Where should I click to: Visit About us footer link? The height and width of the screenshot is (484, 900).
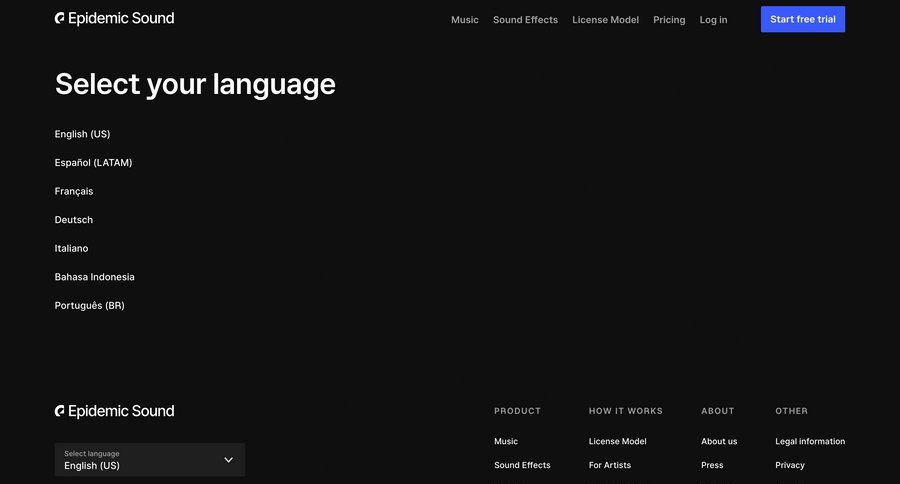pos(719,441)
